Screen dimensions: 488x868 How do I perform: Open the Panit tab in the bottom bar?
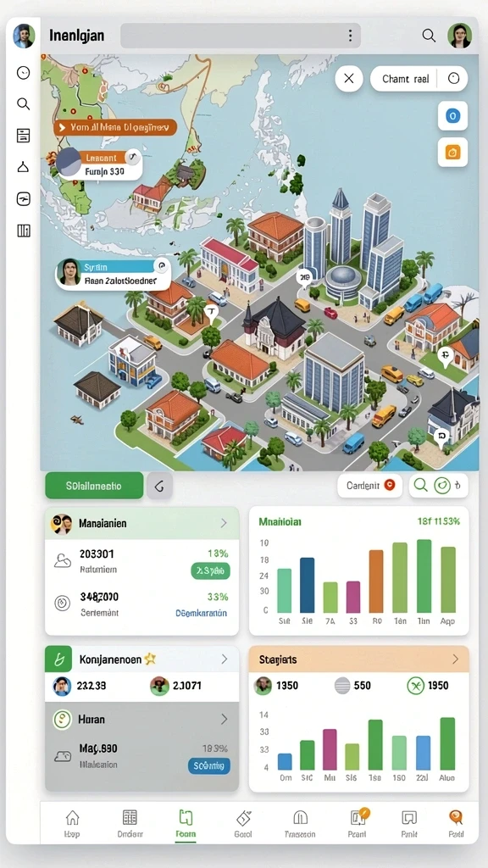[x=409, y=824]
